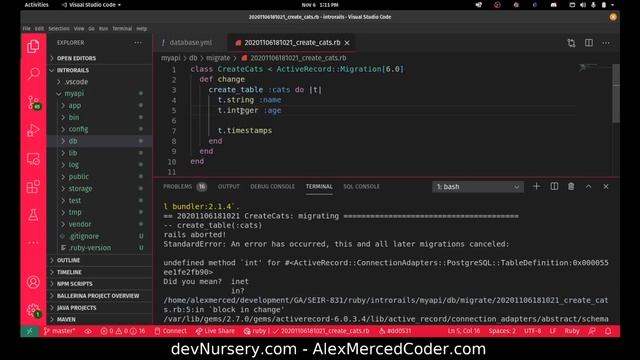Screen dimensions: 640x360
Task: Expand BALLERINA PROJECT OVERVIEW section
Action: pos(100,296)
